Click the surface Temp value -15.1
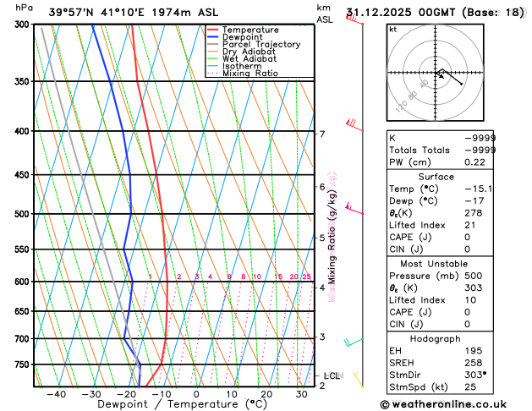 [x=479, y=189]
